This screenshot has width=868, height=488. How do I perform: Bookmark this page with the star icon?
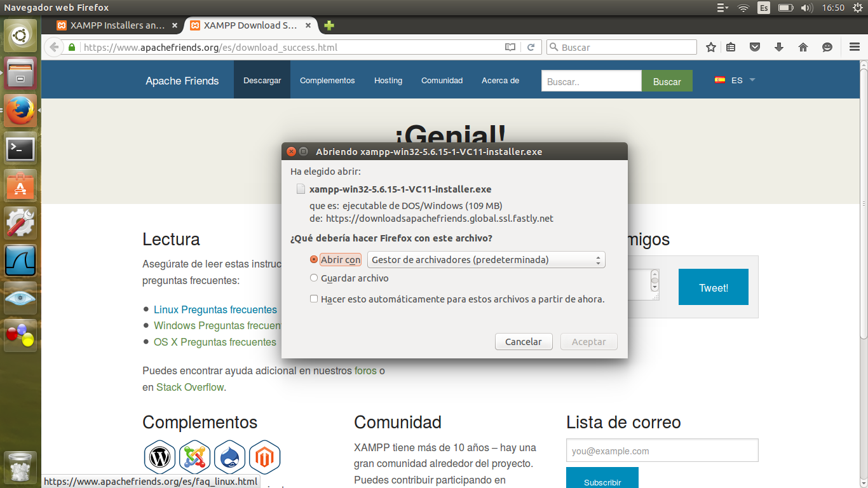pyautogui.click(x=711, y=47)
